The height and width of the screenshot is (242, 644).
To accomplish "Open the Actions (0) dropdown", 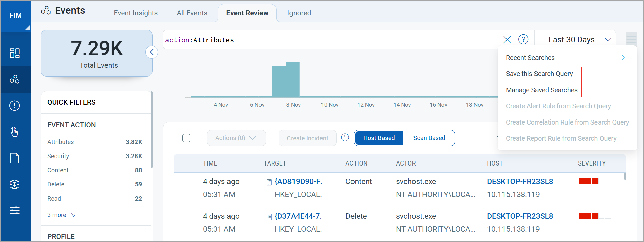I will pyautogui.click(x=236, y=138).
